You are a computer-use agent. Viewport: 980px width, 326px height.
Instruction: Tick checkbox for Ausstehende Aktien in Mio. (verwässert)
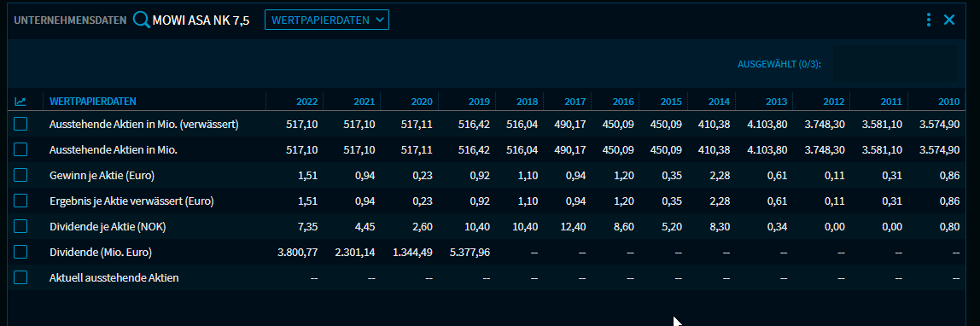20,125
